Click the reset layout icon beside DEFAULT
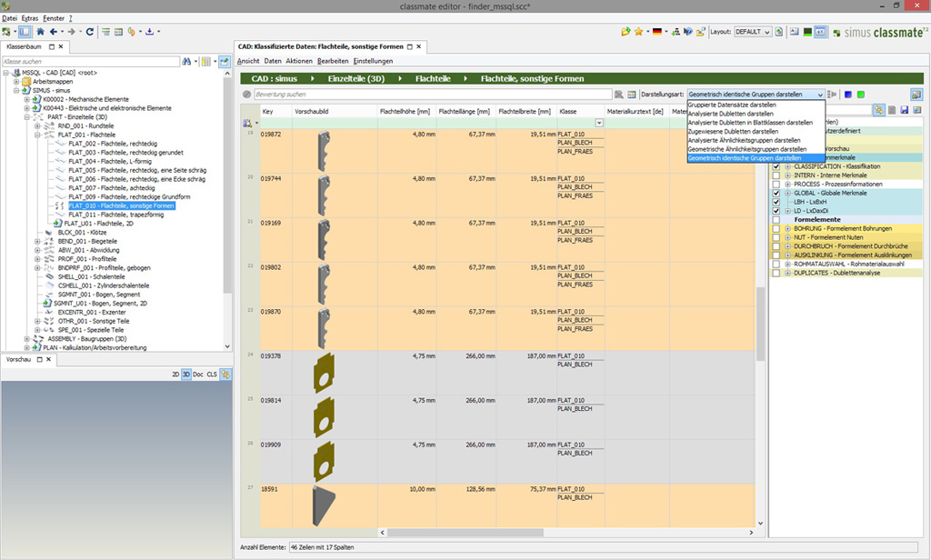The height and width of the screenshot is (560, 931). tap(779, 32)
